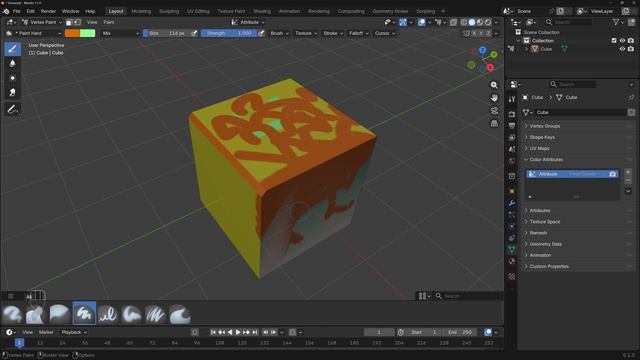The width and height of the screenshot is (640, 360).
Task: Click the remove color attribute minus button
Action: [628, 180]
